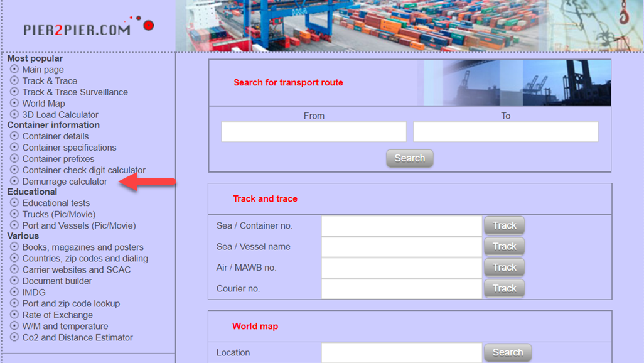Click bullet icon beside Rate of Exchange

click(14, 314)
